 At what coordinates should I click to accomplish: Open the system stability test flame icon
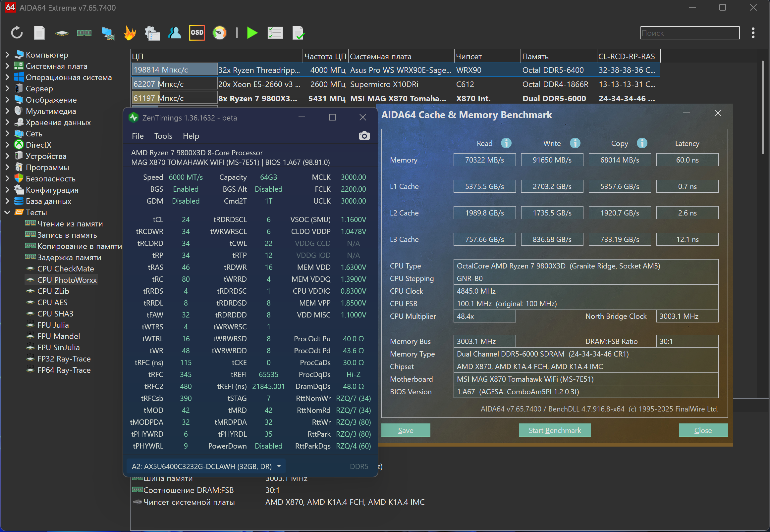(130, 33)
